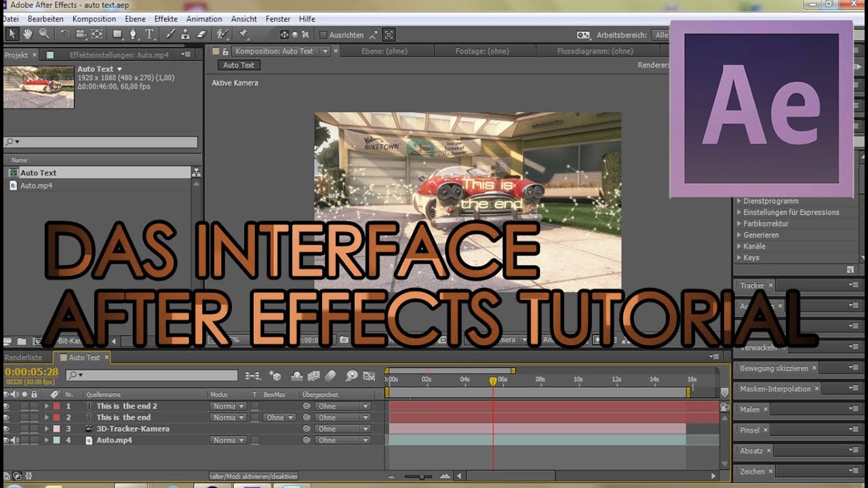This screenshot has width=868, height=488.
Task: Select the Rotation tool
Action: coord(64,34)
